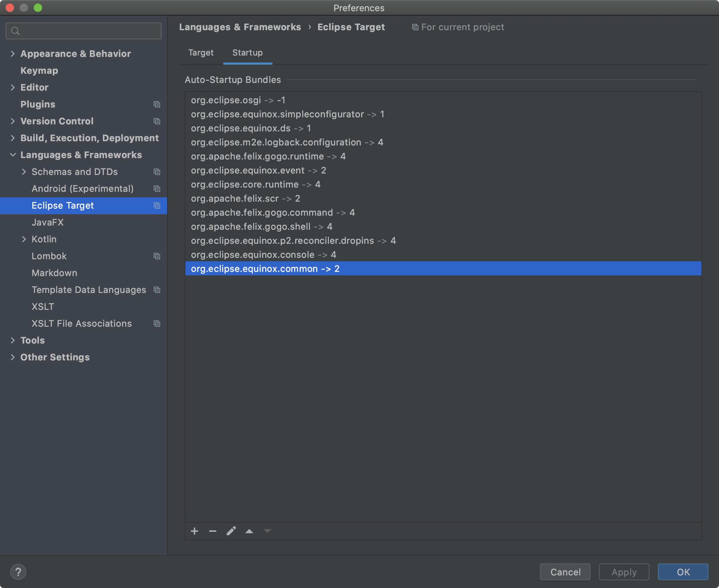Collapse Languages & Frameworks section
This screenshot has height=588, width=719.
point(13,155)
